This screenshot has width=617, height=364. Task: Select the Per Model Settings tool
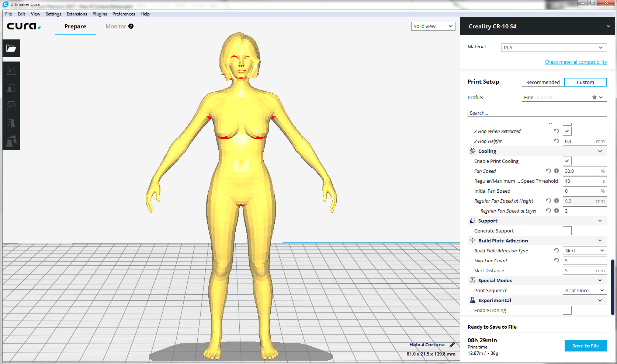pyautogui.click(x=11, y=141)
